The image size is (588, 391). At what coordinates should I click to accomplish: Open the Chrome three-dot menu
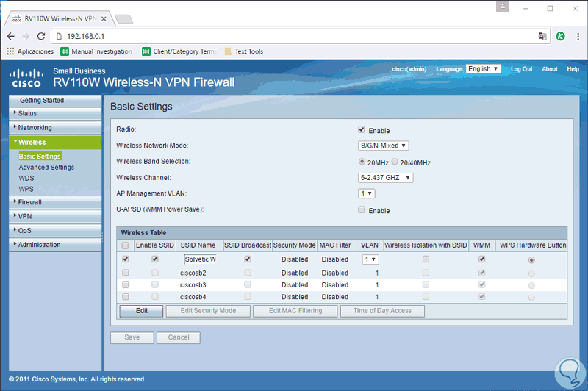[578, 36]
